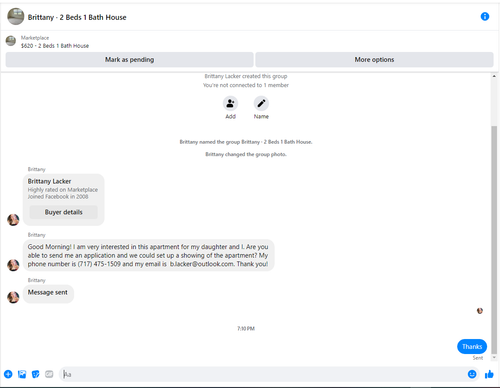This screenshot has height=388, width=500.
Task: Click "Brittany changed the group photo" text
Action: pos(246,154)
